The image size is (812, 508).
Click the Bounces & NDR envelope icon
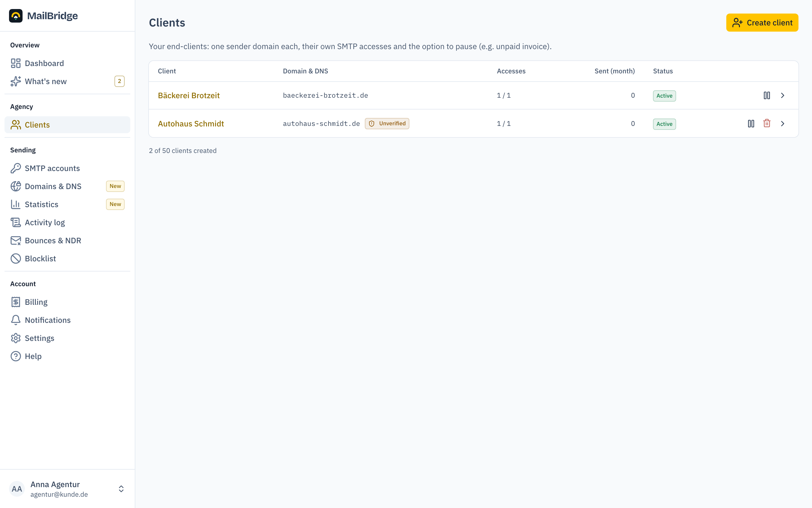[16, 240]
